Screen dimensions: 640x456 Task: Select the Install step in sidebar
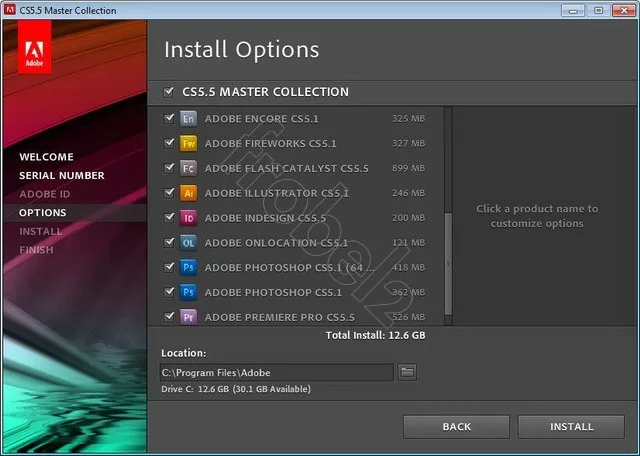tap(41, 231)
